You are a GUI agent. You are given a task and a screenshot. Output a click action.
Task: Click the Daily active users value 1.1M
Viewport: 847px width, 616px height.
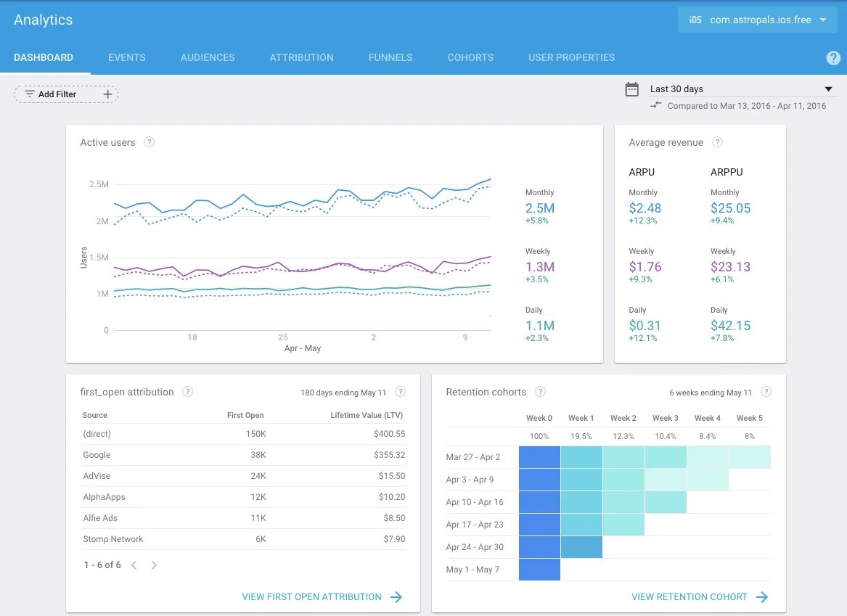tap(540, 326)
